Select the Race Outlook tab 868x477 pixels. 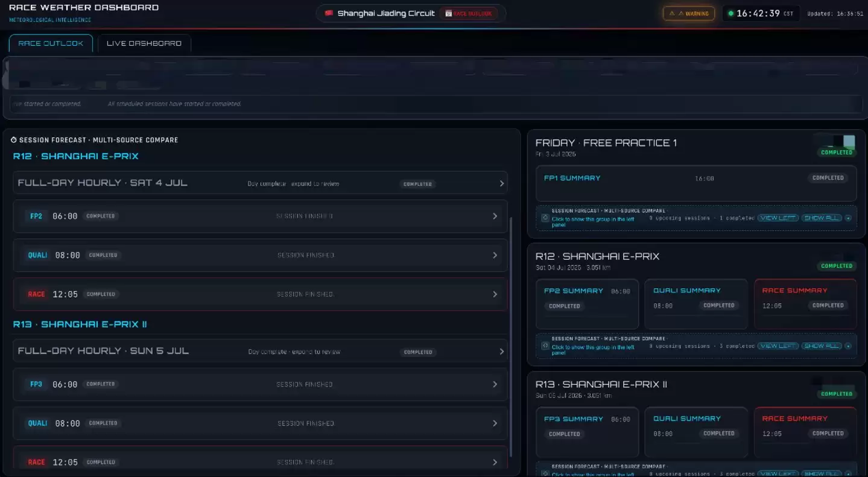(51, 43)
